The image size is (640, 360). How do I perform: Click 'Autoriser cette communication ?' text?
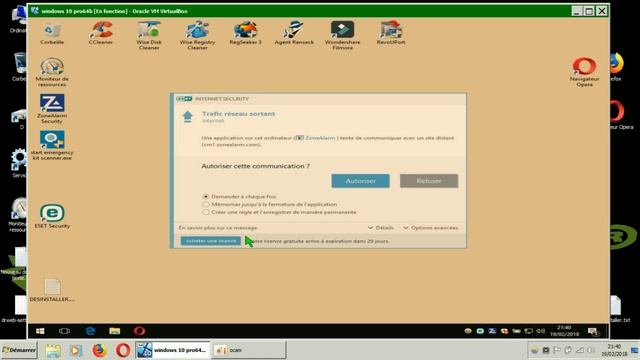click(256, 166)
